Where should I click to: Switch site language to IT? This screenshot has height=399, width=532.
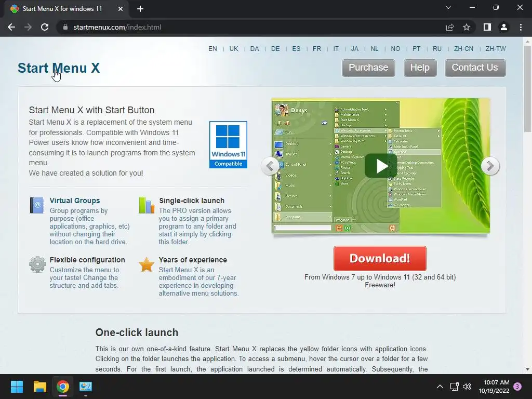click(x=336, y=48)
